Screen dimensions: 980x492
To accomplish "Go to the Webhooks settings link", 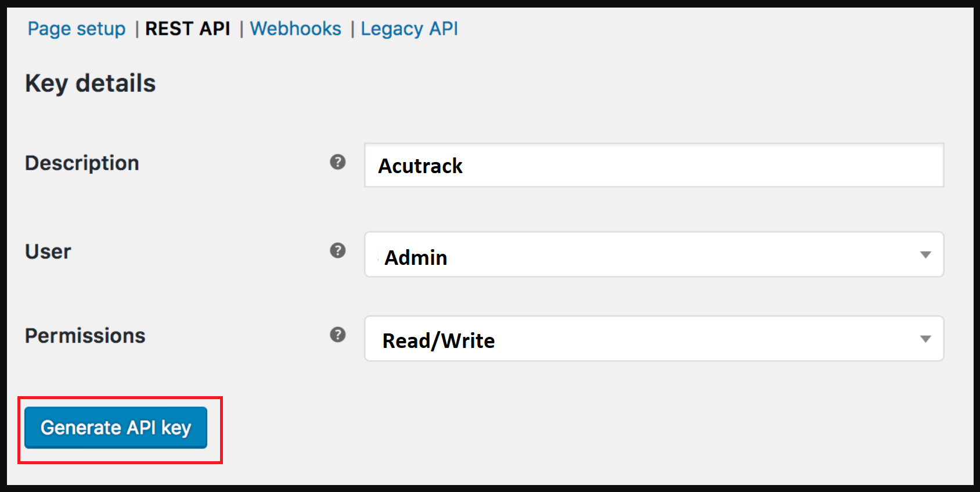I will pos(296,28).
